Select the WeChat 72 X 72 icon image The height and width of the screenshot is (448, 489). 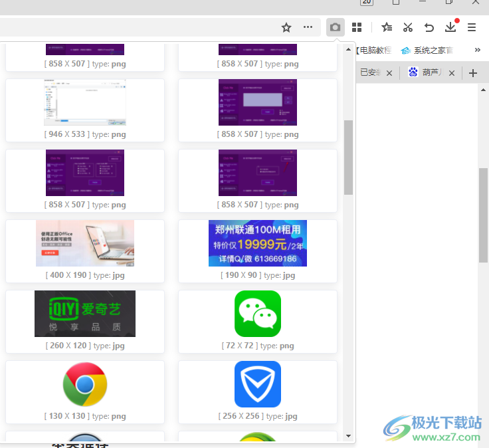258,314
